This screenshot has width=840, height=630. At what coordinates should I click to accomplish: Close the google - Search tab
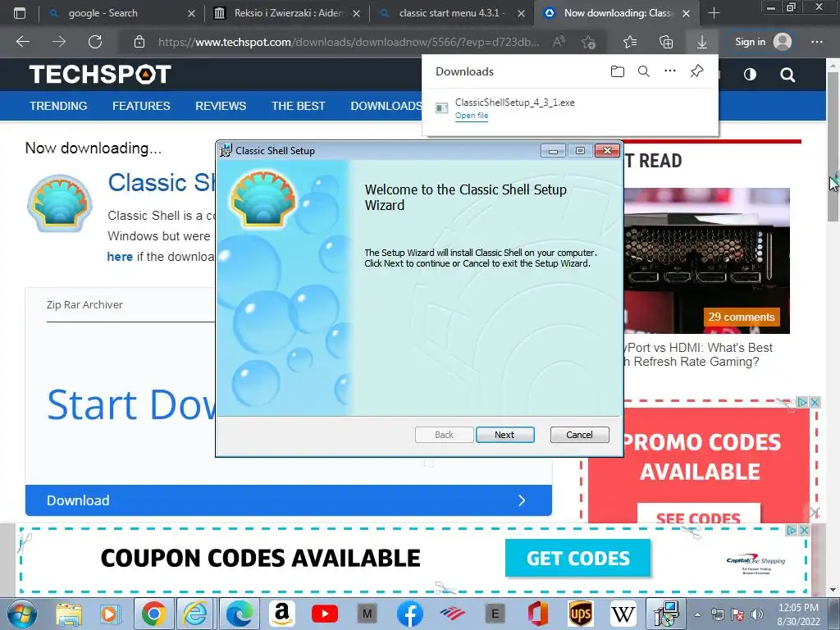(x=191, y=13)
